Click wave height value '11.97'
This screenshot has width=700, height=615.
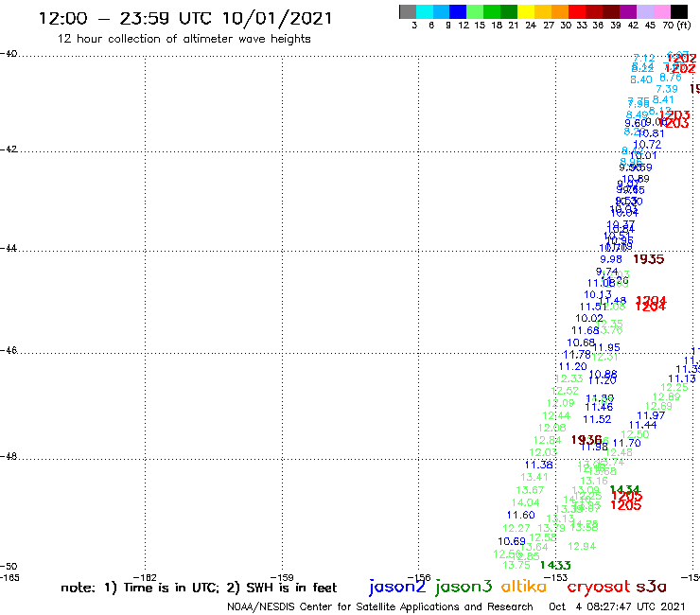pyautogui.click(x=651, y=415)
